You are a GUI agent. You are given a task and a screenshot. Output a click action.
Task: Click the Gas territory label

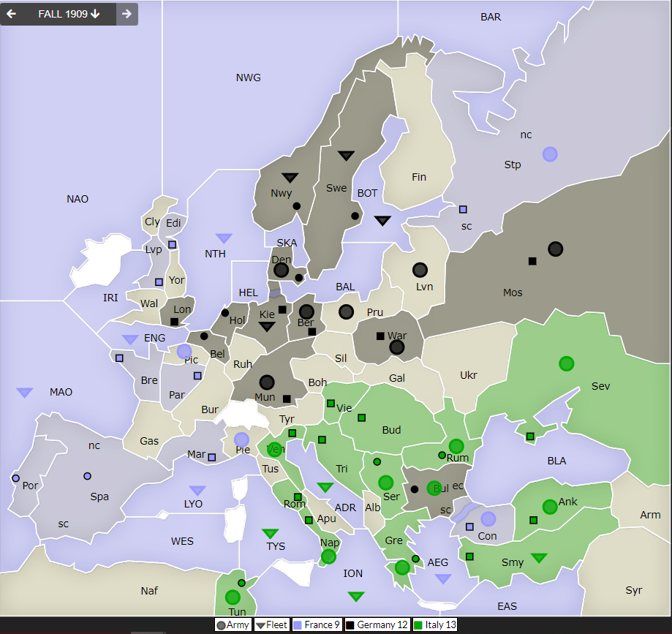click(149, 441)
